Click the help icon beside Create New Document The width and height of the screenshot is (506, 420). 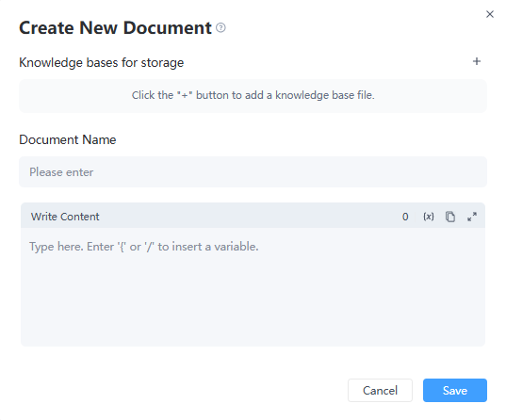pos(220,27)
